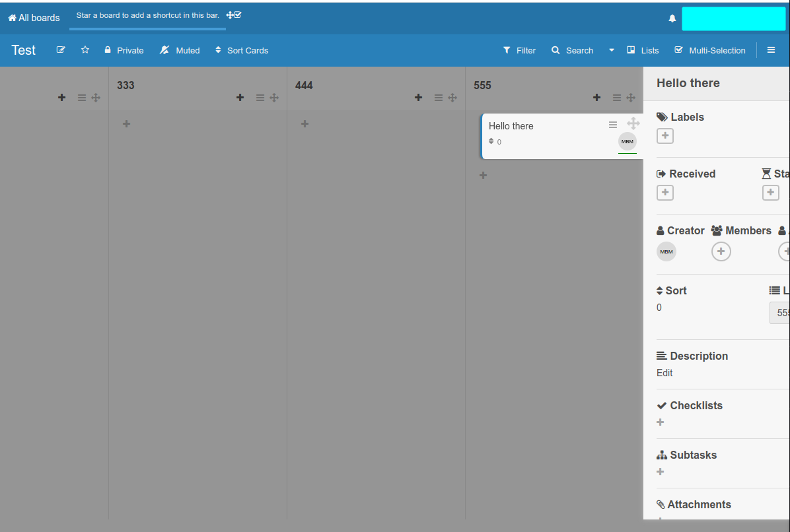790x532 pixels.
Task: Grab the list 444 move handle
Action: 452,98
